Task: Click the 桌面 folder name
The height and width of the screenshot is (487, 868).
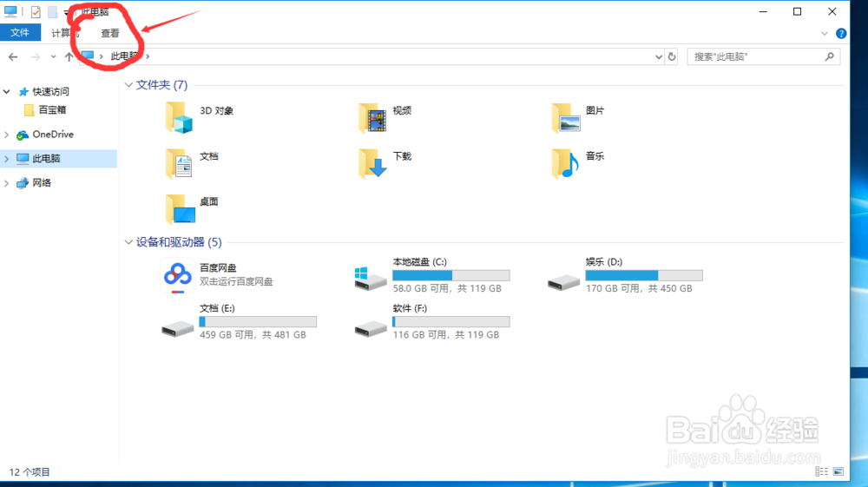Action: [208, 202]
